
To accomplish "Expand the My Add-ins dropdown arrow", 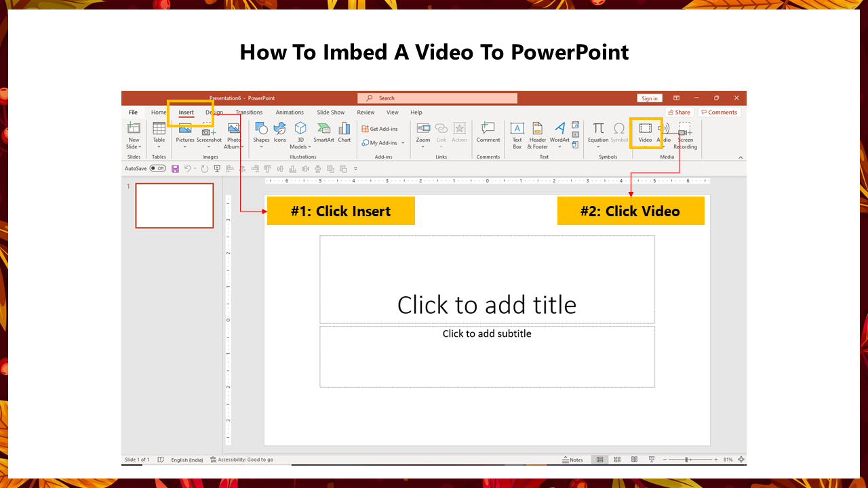I will pyautogui.click(x=403, y=143).
